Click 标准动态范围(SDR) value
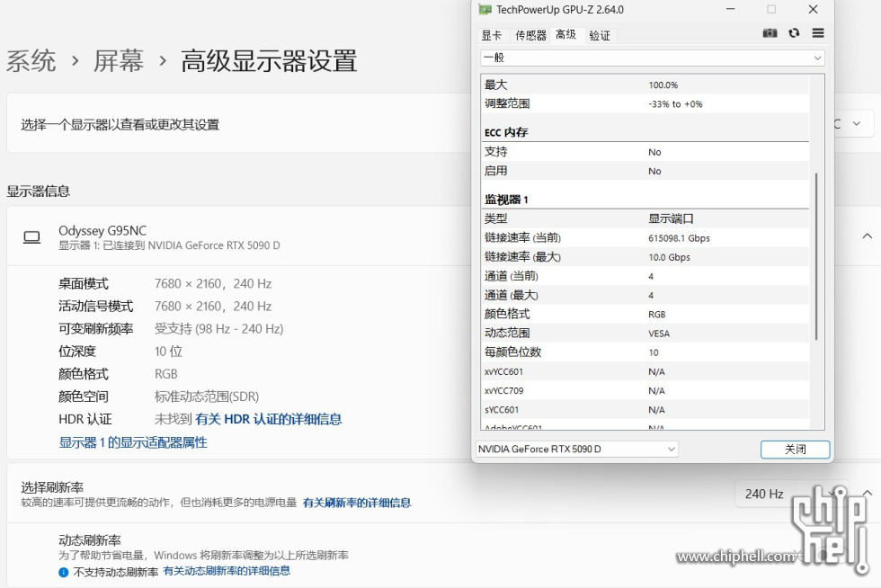The image size is (881, 588). 207,396
